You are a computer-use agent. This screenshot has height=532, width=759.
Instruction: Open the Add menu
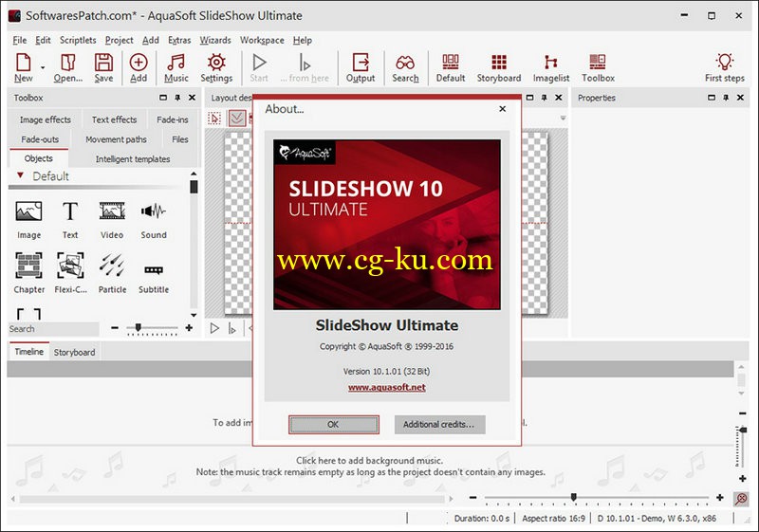(x=151, y=40)
